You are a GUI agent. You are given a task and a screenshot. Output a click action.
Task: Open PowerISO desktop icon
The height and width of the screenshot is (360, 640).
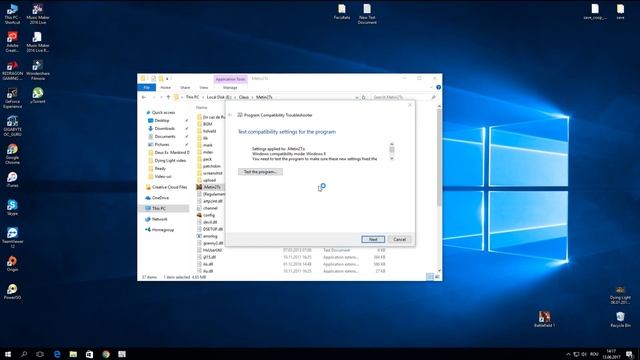12,291
